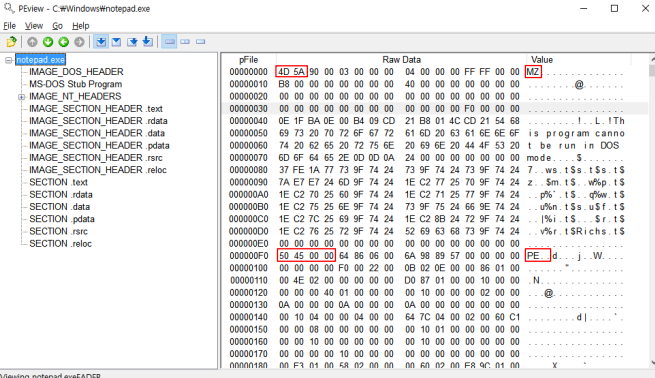The height and width of the screenshot is (378, 655).
Task: Click the Open file folder icon
Action: click(x=12, y=42)
